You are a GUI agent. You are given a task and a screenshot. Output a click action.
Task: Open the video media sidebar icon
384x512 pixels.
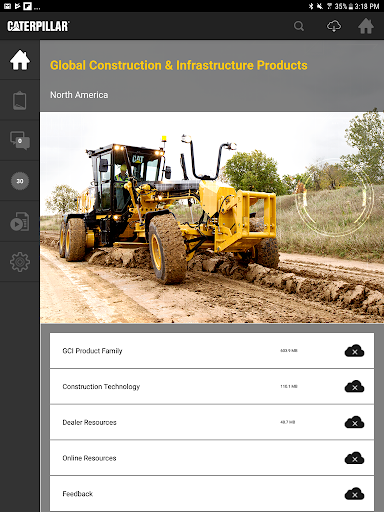click(x=20, y=221)
